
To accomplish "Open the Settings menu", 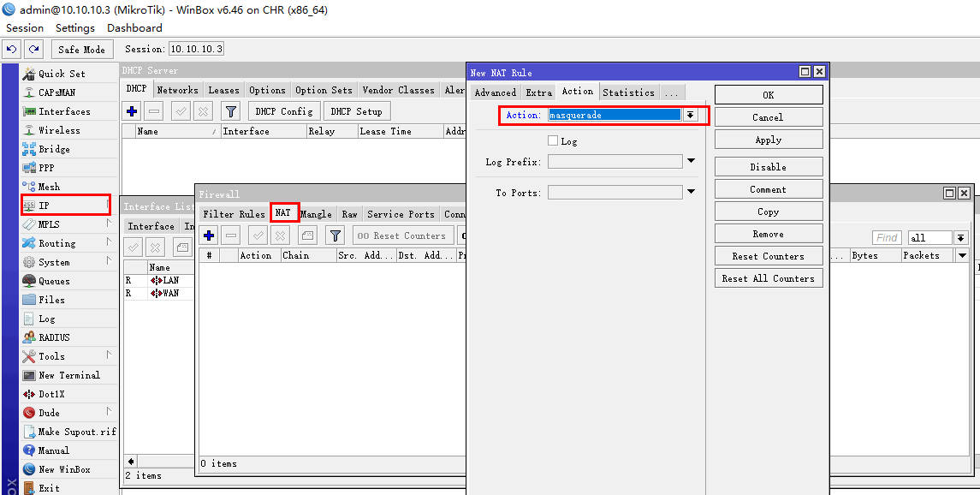I will [x=75, y=28].
